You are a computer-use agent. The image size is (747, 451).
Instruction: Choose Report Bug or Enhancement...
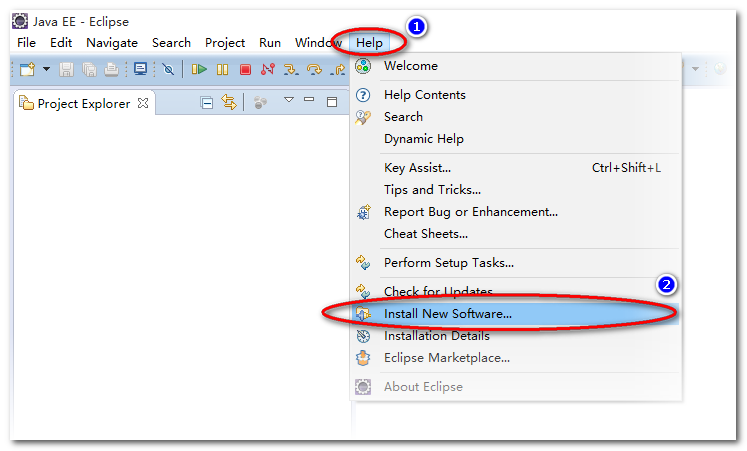pyautogui.click(x=516, y=211)
